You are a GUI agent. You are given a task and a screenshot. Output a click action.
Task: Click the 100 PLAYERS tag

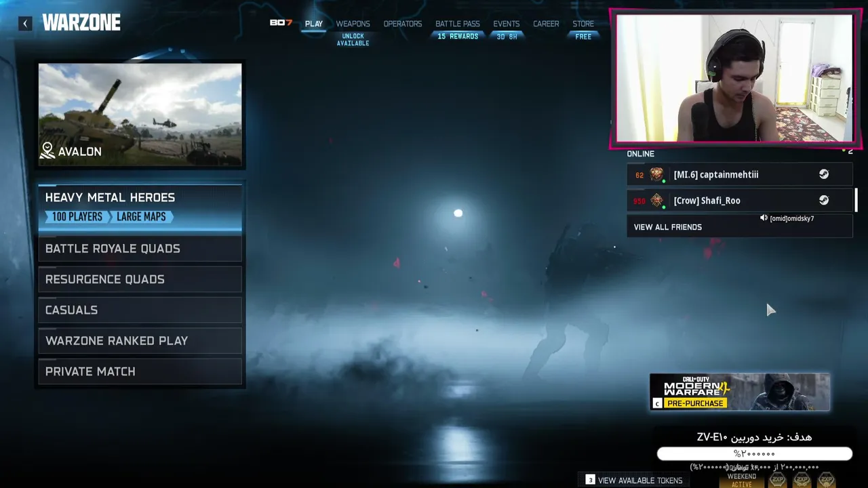click(x=77, y=217)
